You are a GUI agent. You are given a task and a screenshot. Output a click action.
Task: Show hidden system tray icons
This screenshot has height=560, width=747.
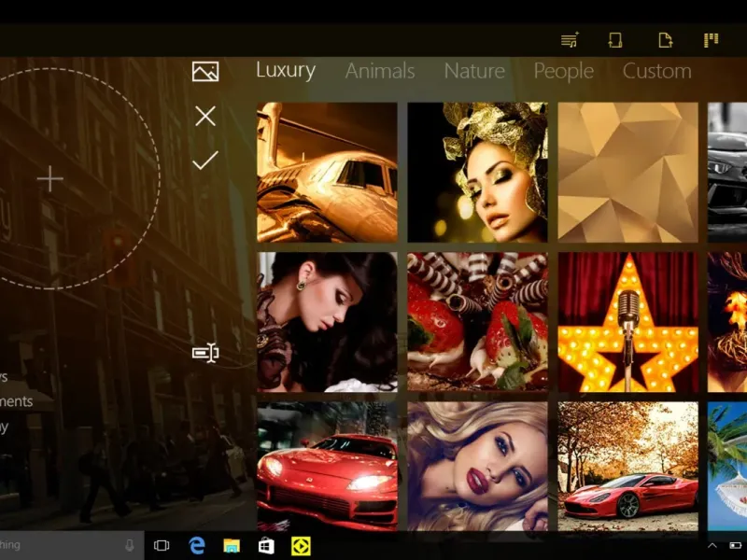click(x=712, y=546)
